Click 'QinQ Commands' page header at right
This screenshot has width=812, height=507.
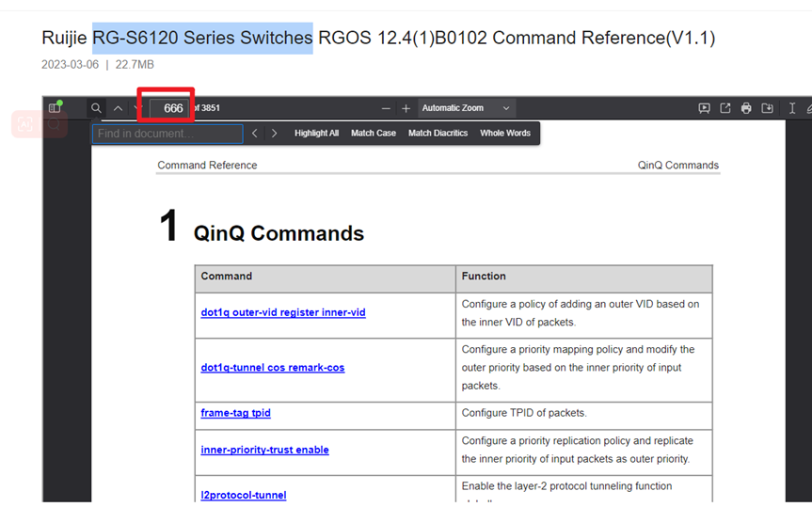(x=677, y=166)
